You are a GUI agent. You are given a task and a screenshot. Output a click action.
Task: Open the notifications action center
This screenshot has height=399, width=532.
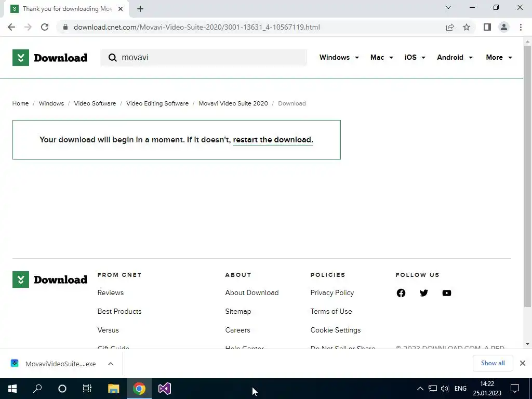click(515, 389)
